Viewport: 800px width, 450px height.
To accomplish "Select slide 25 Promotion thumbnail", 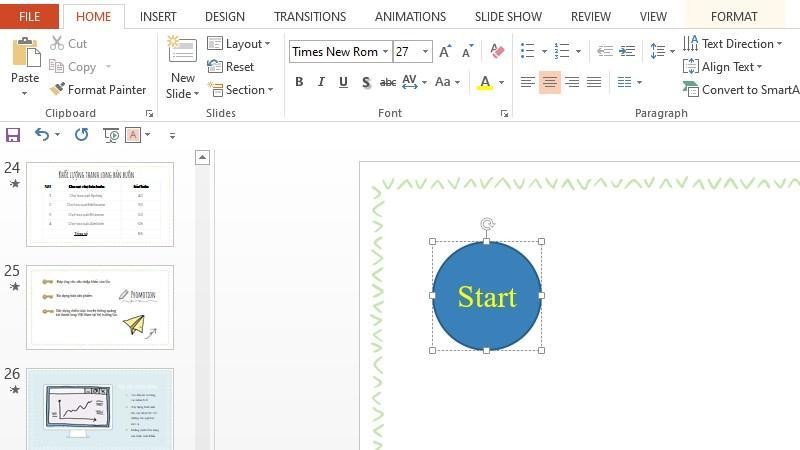I will pos(100,307).
